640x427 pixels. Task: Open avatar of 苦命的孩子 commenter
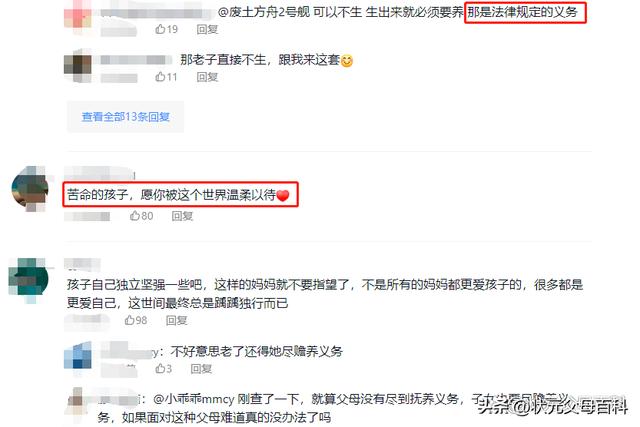click(31, 189)
